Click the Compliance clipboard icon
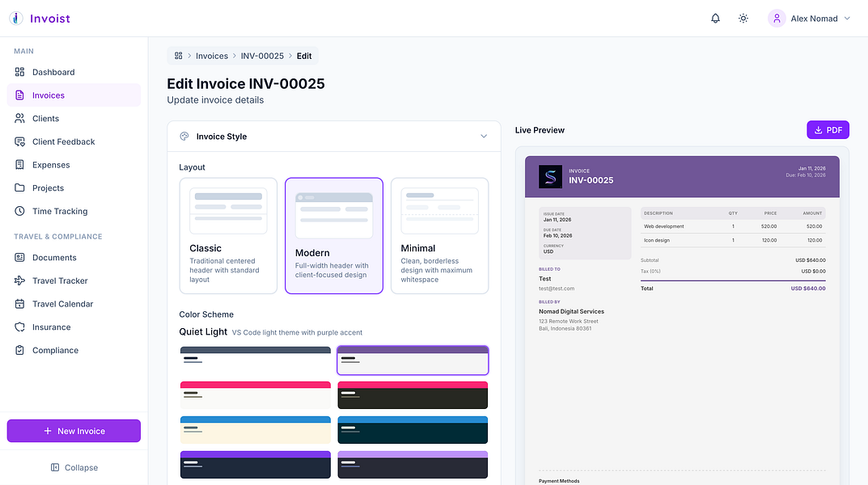The width and height of the screenshot is (868, 485). (19, 351)
